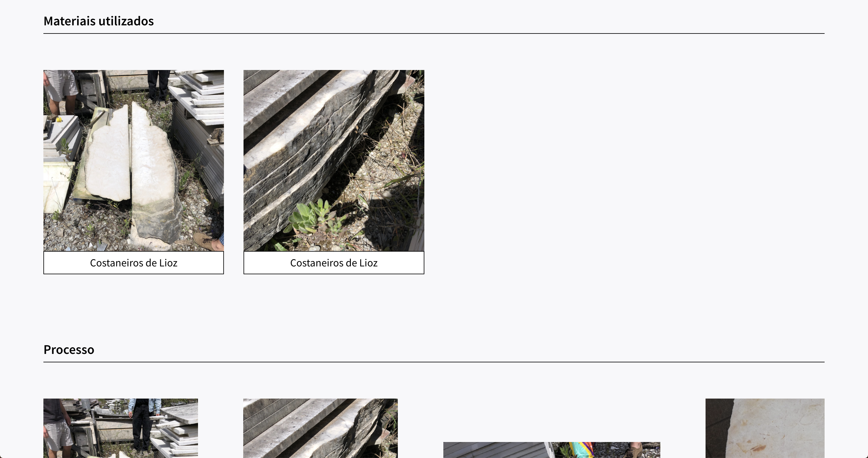Image resolution: width=868 pixels, height=458 pixels.
Task: Click the green plant in the dark stone photo
Action: click(x=315, y=216)
